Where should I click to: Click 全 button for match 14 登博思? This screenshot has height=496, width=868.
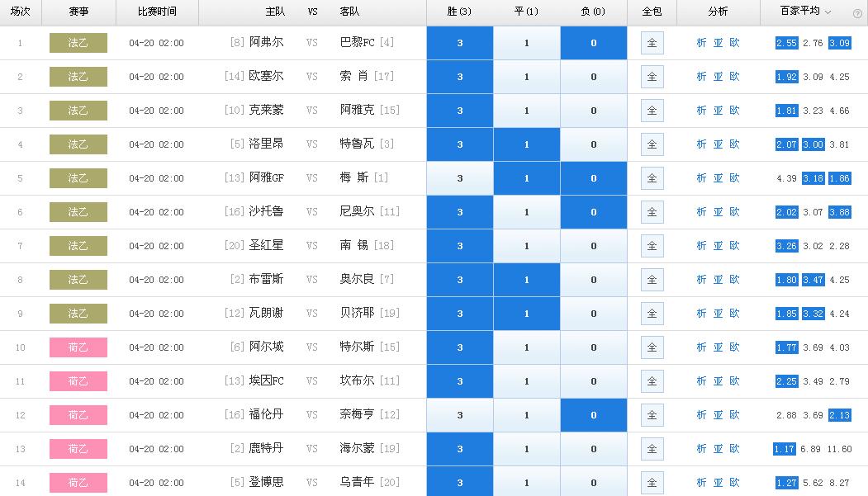point(652,483)
